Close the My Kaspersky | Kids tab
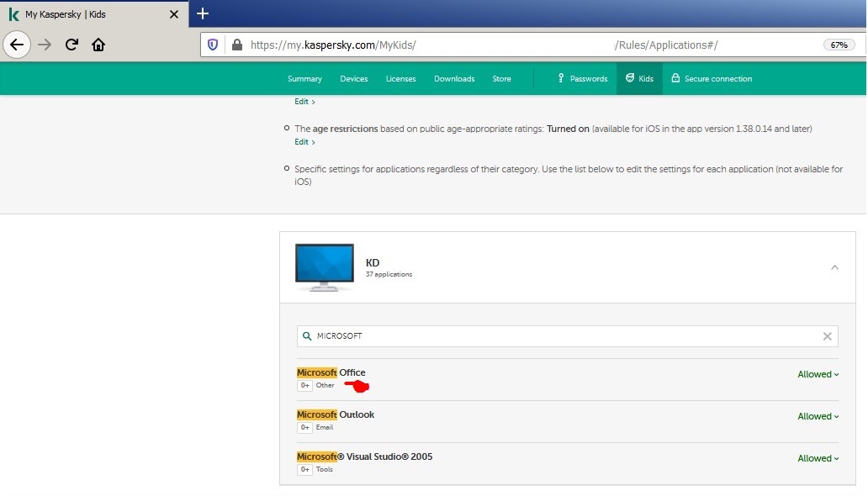The height and width of the screenshot is (496, 868). (x=174, y=14)
